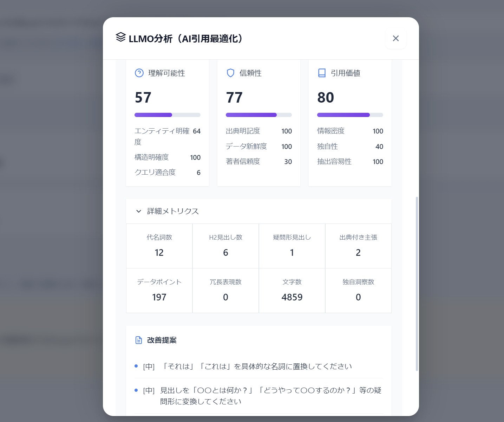Screen dimensions: 504x422
Task: Click the 理解可能性 progress bar
Action: pos(167,115)
